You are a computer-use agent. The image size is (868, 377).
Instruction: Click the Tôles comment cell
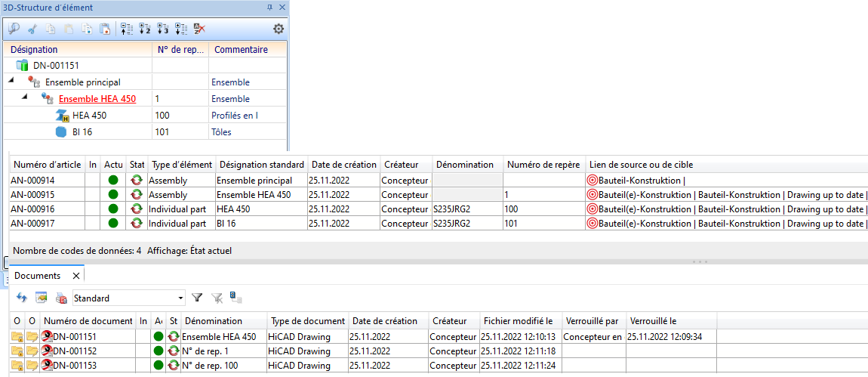(x=248, y=132)
